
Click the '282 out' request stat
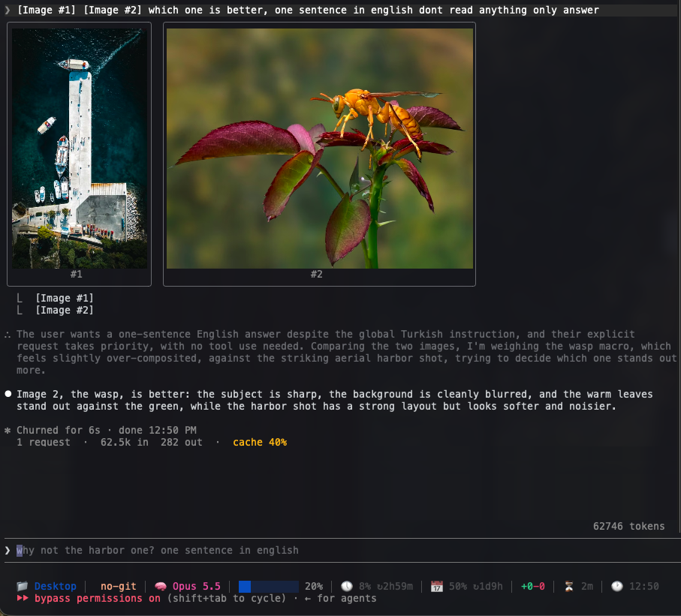181,442
